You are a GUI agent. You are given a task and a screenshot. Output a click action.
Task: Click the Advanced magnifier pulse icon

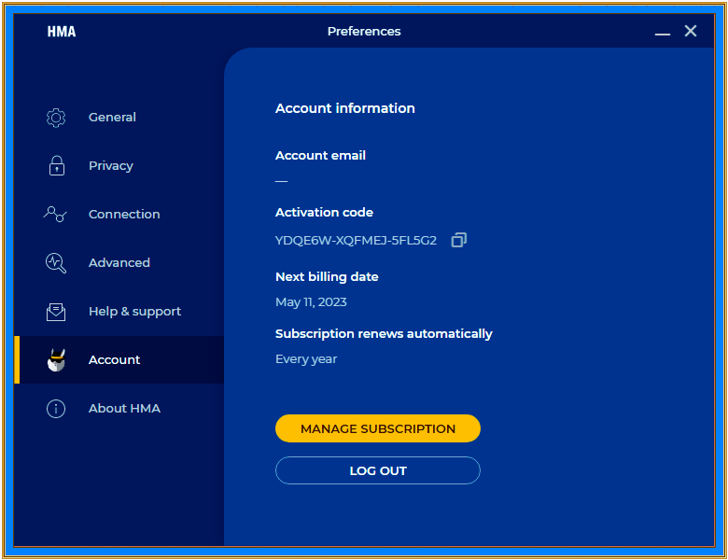pos(56,263)
